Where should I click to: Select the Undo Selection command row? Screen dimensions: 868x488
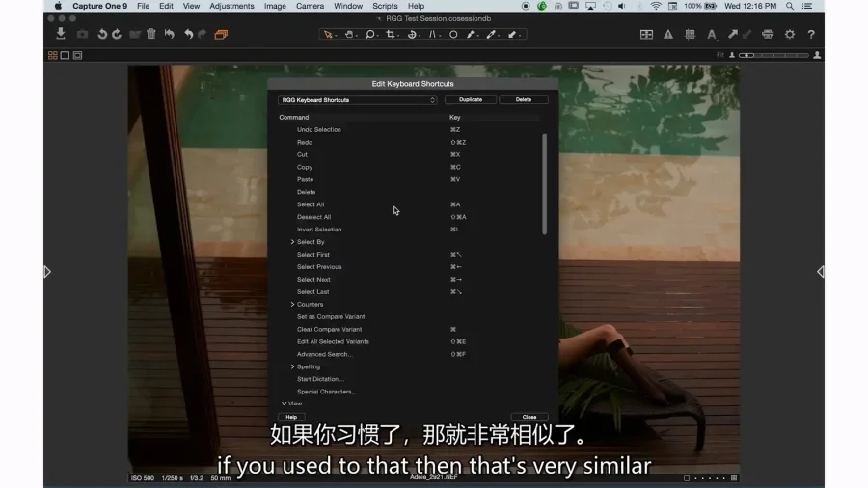pos(410,129)
